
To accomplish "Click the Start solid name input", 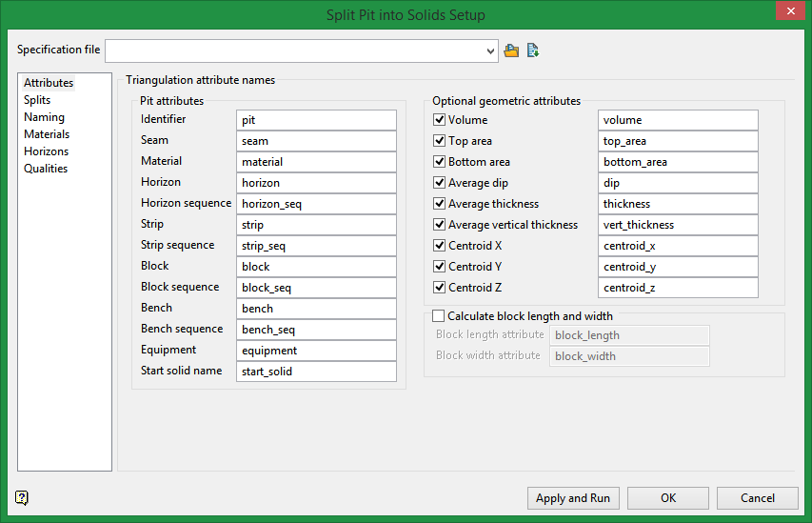I will click(315, 372).
